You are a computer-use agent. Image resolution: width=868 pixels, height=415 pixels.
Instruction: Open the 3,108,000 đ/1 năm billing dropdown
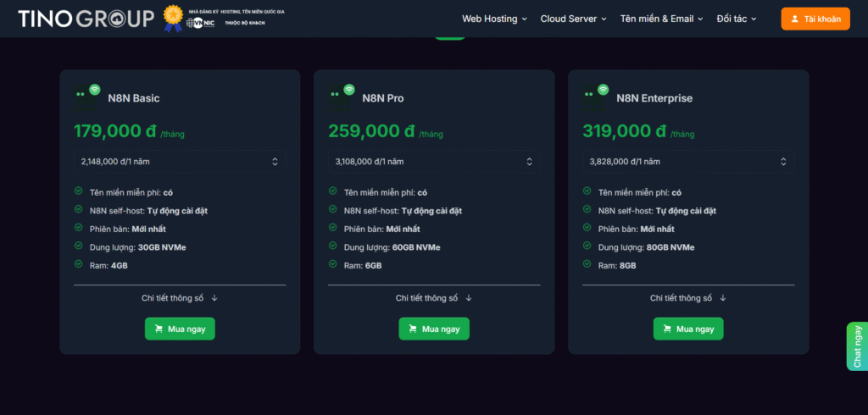[434, 161]
